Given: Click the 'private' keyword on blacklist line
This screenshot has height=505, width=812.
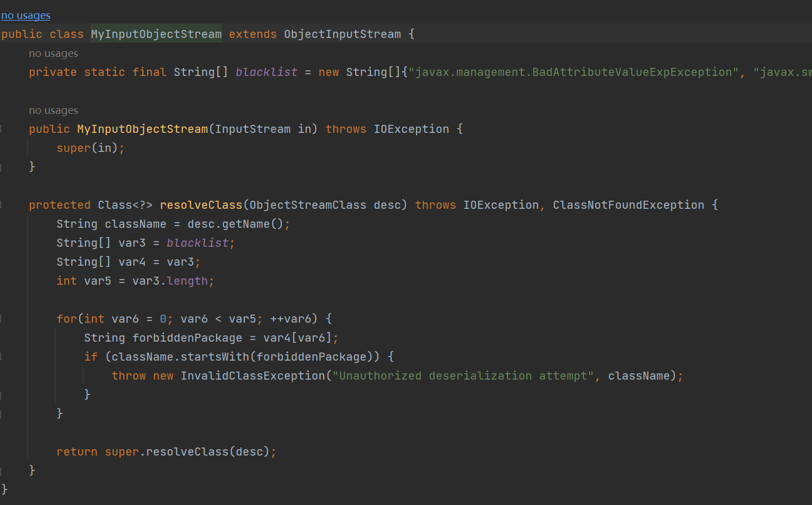Looking at the screenshot, I should (x=53, y=72).
